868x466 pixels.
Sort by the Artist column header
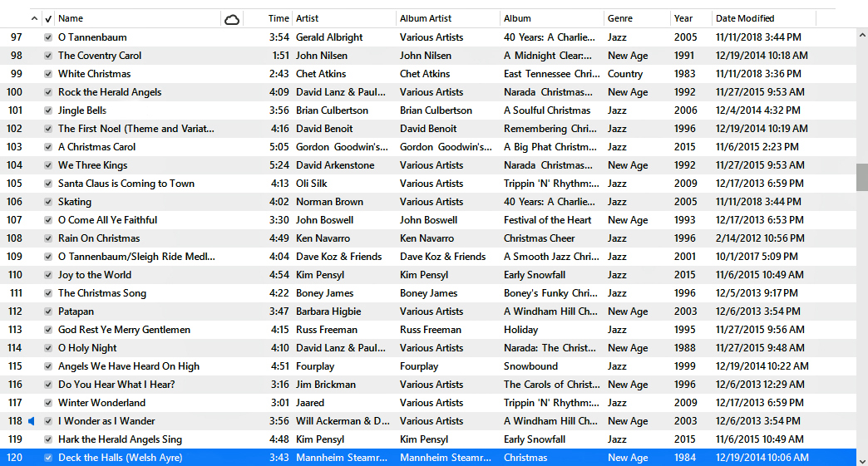343,18
